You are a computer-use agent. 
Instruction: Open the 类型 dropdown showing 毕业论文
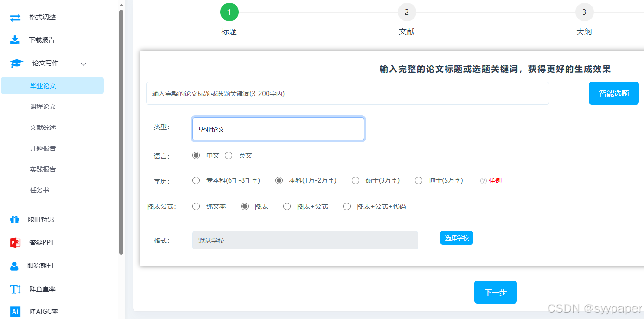(x=278, y=129)
